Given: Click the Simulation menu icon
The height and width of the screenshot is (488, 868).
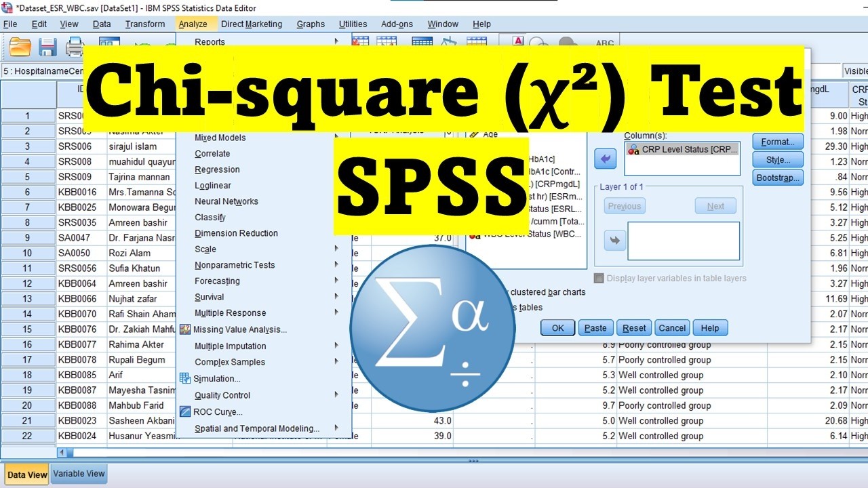Looking at the screenshot, I should [185, 378].
